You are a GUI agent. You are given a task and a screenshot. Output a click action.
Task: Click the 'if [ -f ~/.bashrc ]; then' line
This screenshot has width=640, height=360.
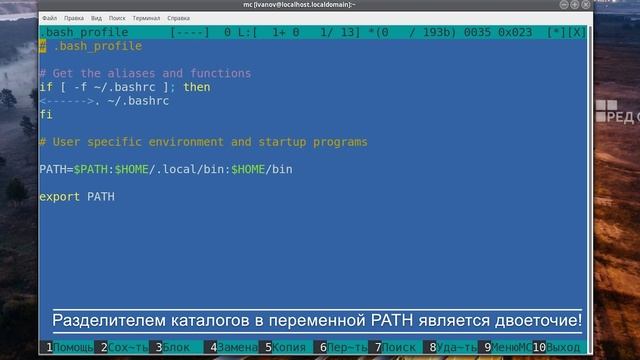(125, 87)
